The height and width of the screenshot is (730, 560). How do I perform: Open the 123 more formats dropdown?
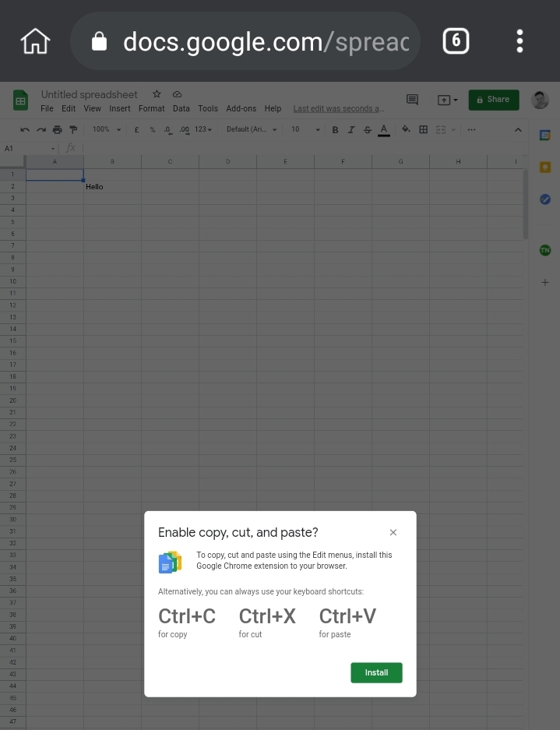(x=203, y=129)
